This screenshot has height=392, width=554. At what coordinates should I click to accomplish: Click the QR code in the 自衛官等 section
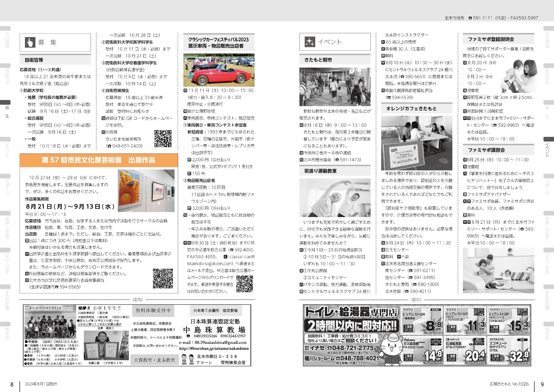click(163, 139)
